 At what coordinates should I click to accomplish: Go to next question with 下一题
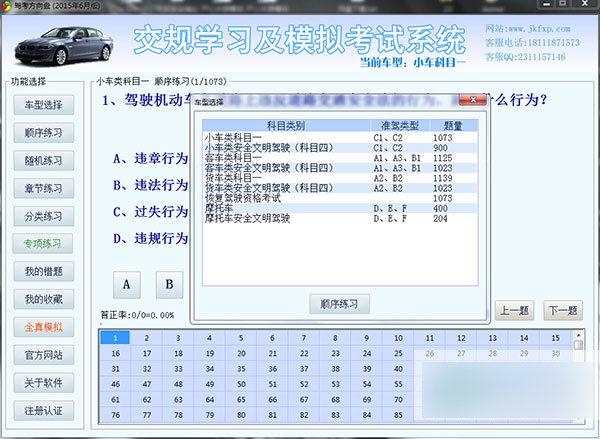click(562, 310)
